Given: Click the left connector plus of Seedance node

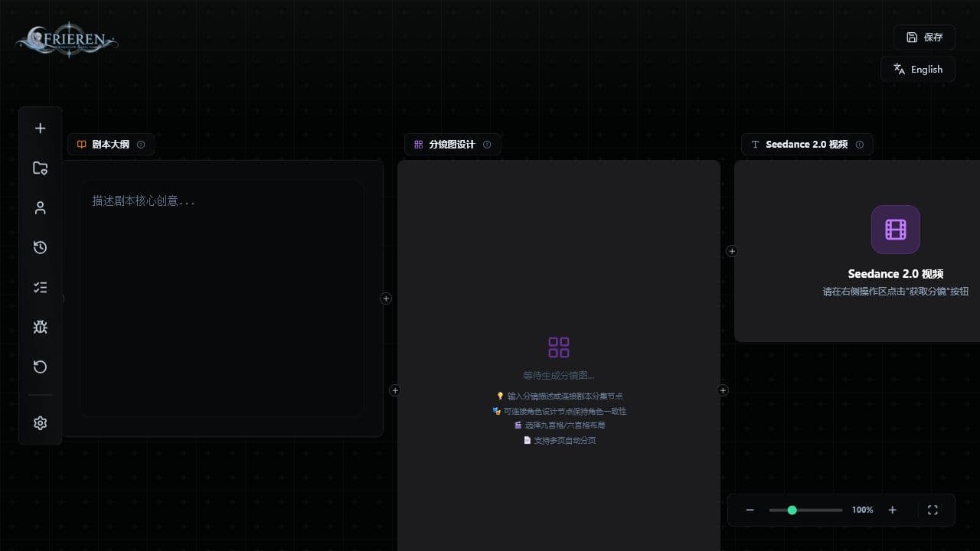Looking at the screenshot, I should (x=732, y=251).
